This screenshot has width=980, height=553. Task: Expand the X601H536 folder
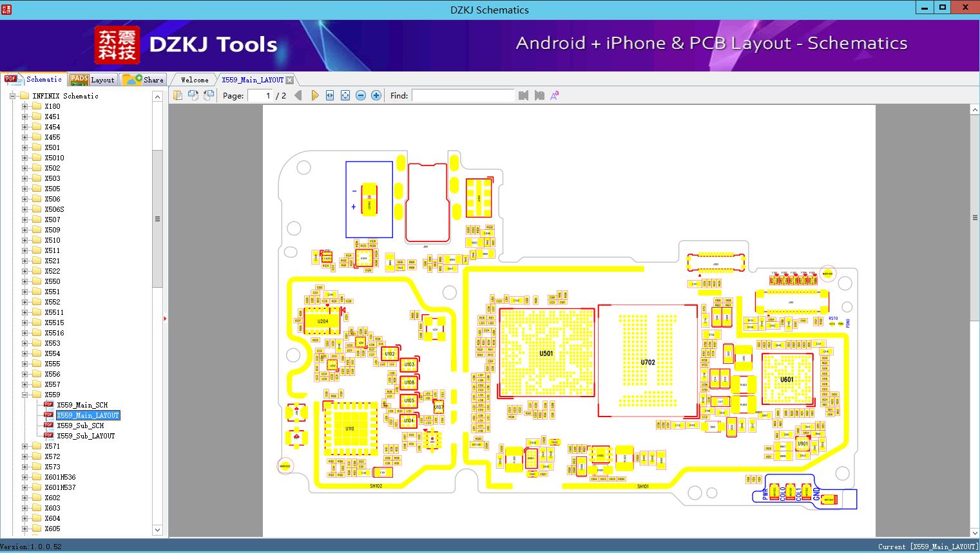point(24,477)
